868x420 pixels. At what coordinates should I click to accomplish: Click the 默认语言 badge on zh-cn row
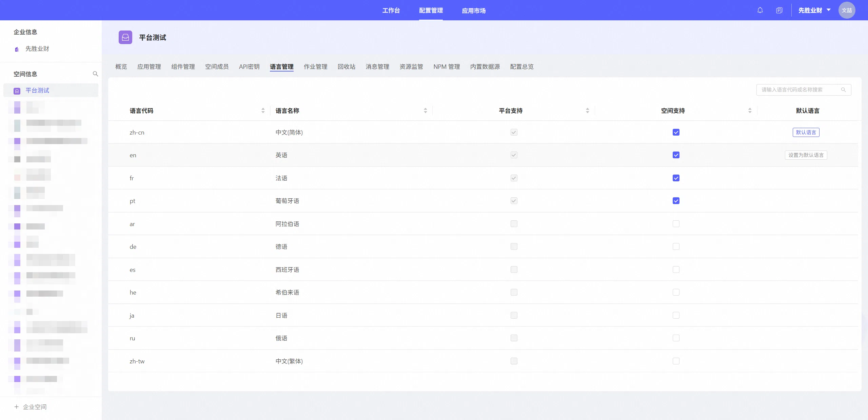point(806,132)
